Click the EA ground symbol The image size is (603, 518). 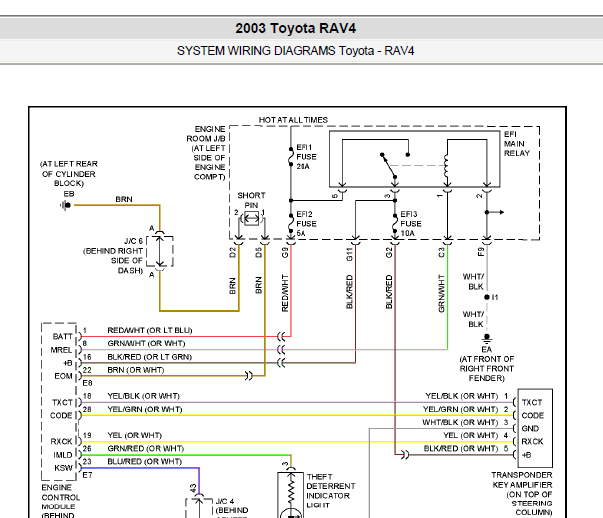(x=486, y=338)
